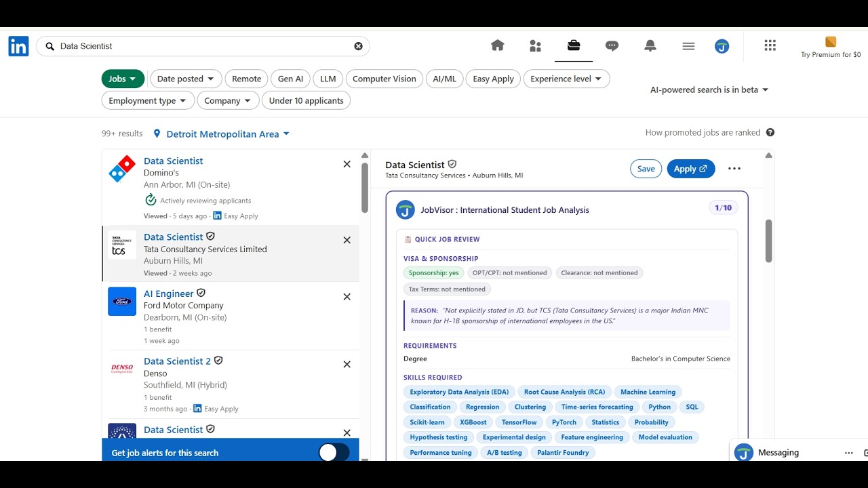This screenshot has height=488, width=868.
Task: Click the Time-series forecasting skill tag
Action: click(x=597, y=407)
